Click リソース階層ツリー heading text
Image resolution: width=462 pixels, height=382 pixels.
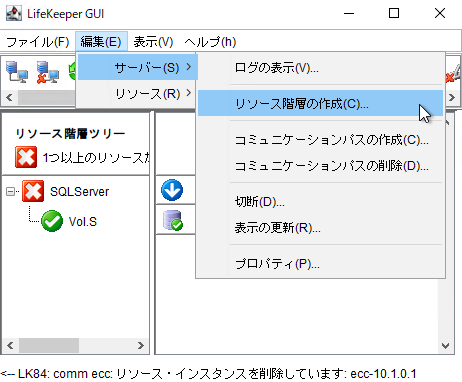[x=70, y=134]
